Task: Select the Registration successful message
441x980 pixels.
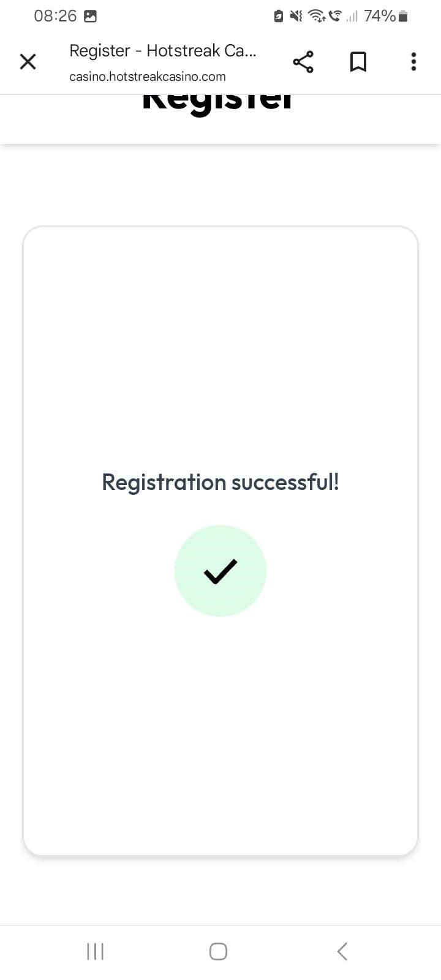Action: pos(221,482)
